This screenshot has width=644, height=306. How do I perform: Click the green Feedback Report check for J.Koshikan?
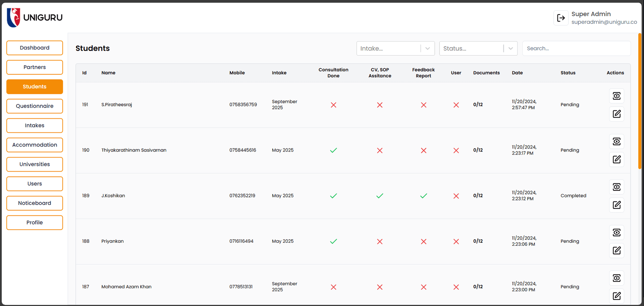423,196
